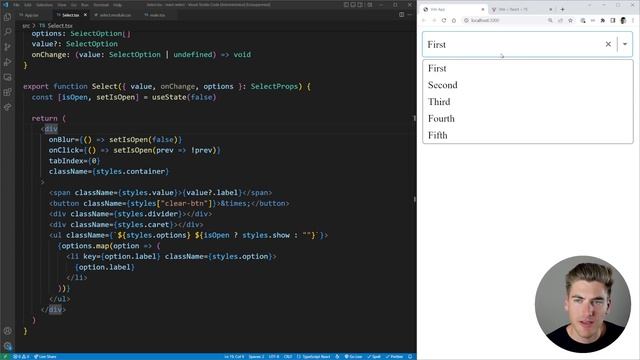
Task: Open a new browser tab
Action: coord(562,9)
